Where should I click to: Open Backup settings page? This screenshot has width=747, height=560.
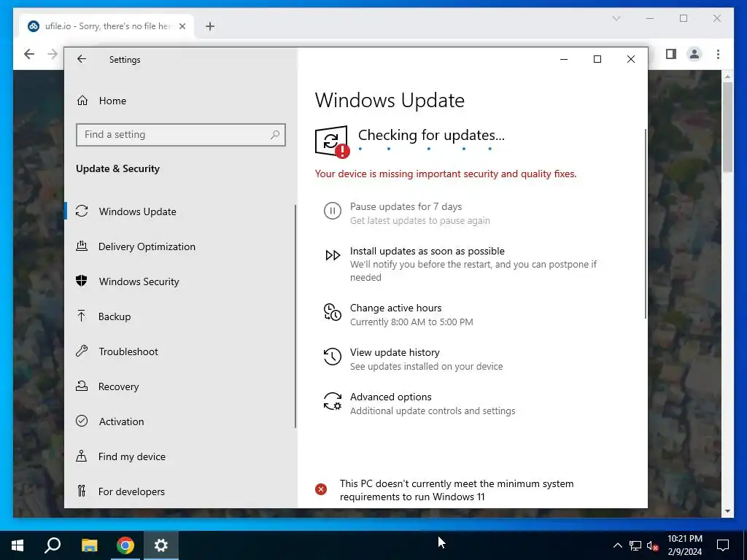(180, 316)
